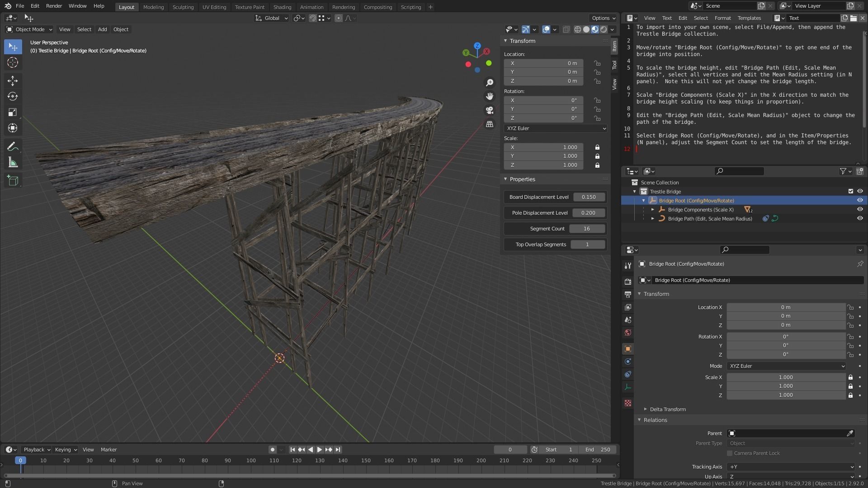Toggle Location X lock in N panel
Viewport: 868px width, 488px height.
(x=597, y=63)
